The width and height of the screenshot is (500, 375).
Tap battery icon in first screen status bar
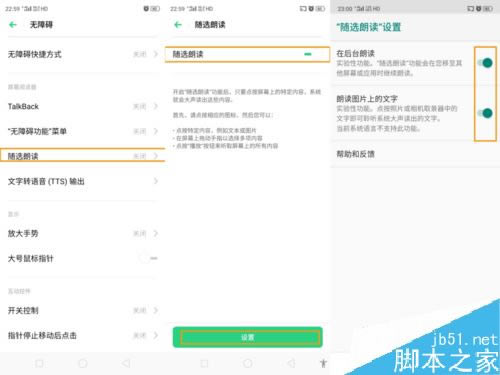point(155,9)
